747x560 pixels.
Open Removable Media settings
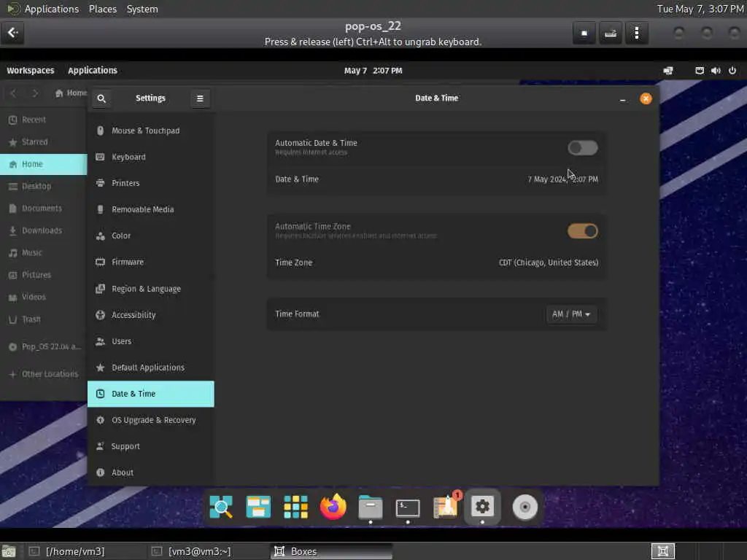(151, 209)
